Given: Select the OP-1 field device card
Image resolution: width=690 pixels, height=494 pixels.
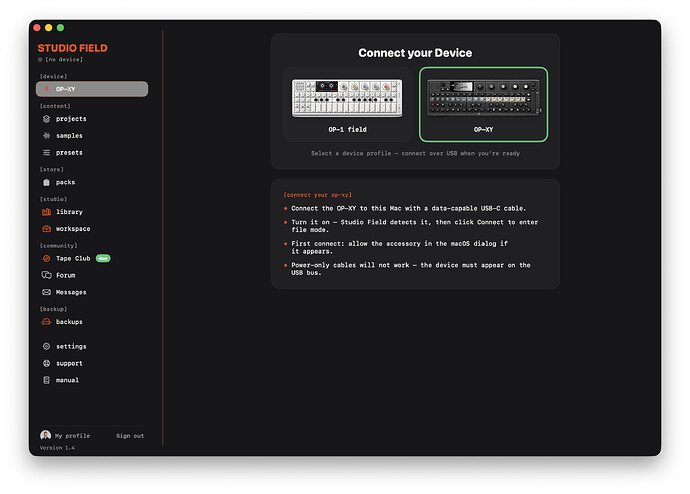Looking at the screenshot, I should click(347, 104).
